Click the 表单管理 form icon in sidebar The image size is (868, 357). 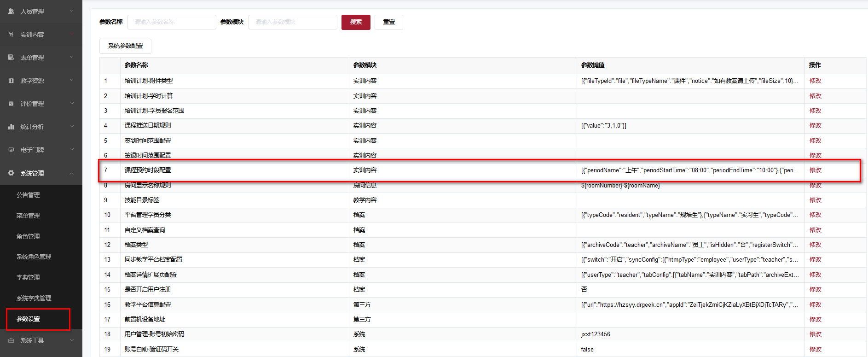coord(11,57)
